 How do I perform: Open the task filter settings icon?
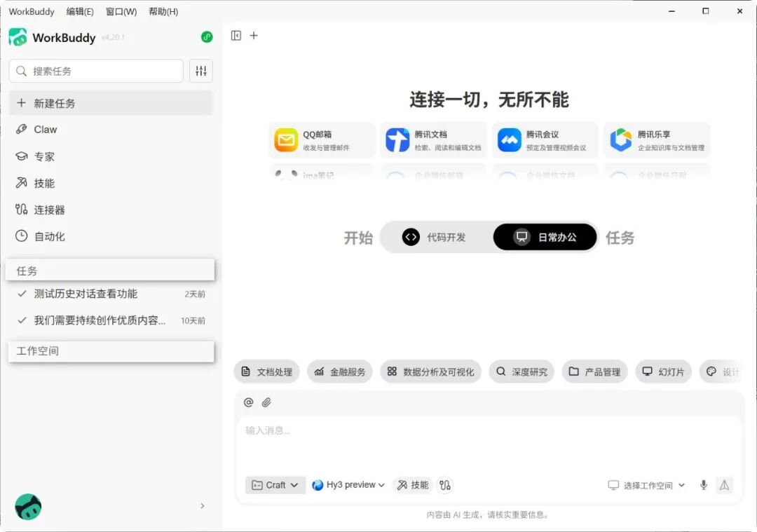pyautogui.click(x=201, y=71)
